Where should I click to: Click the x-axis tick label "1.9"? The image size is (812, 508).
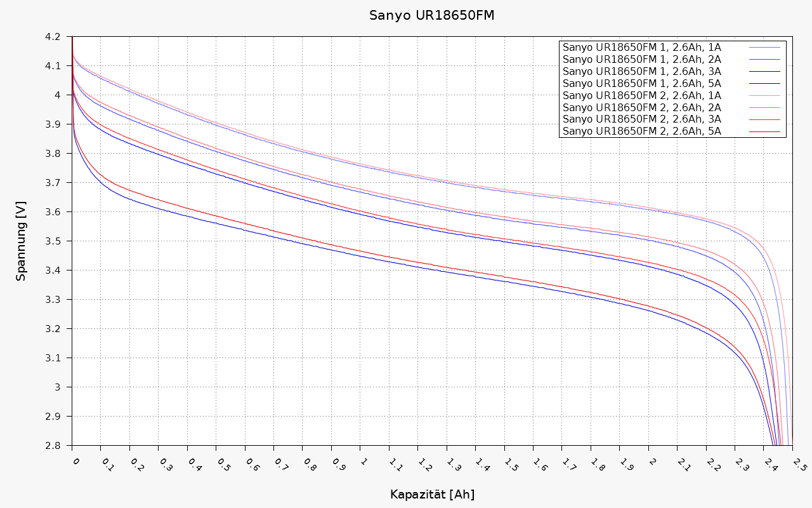click(626, 465)
